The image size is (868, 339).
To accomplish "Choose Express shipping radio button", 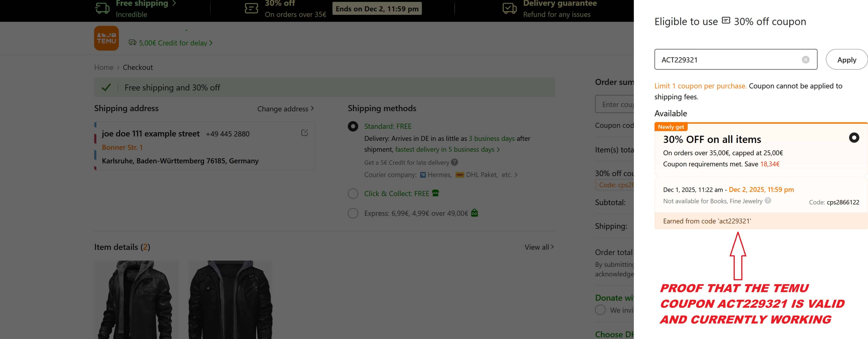I will [353, 213].
